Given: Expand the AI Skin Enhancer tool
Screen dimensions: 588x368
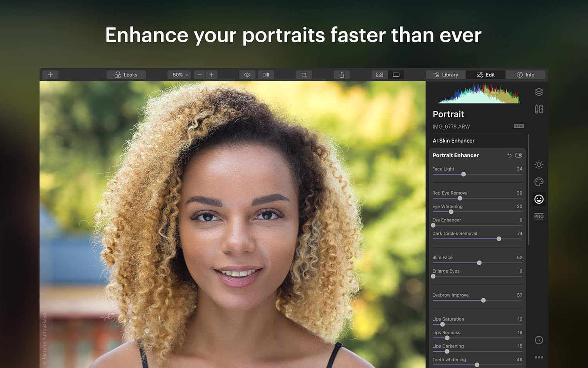Looking at the screenshot, I should pos(454,141).
